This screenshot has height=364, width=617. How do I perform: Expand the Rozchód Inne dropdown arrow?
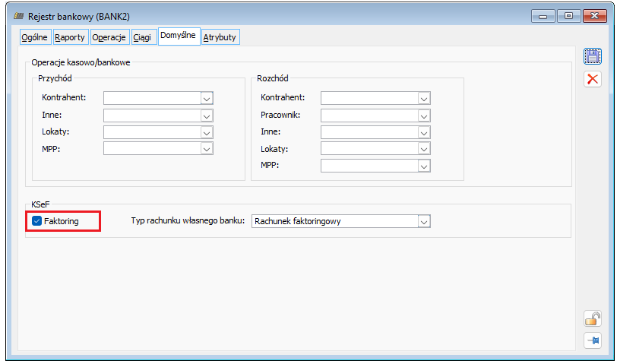coord(424,132)
